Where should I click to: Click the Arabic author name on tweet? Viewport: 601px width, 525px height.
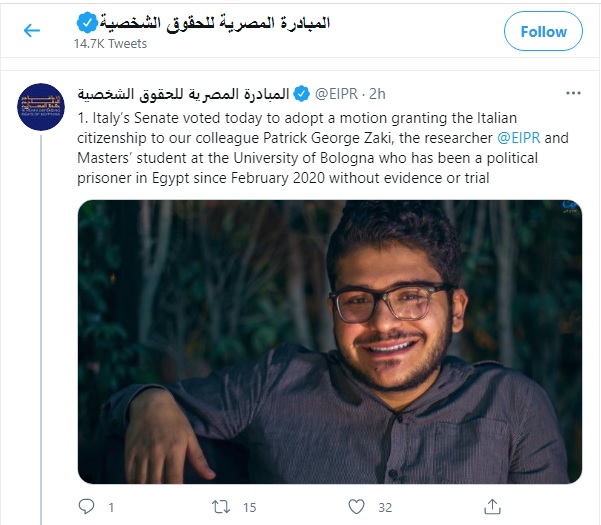[x=183, y=94]
